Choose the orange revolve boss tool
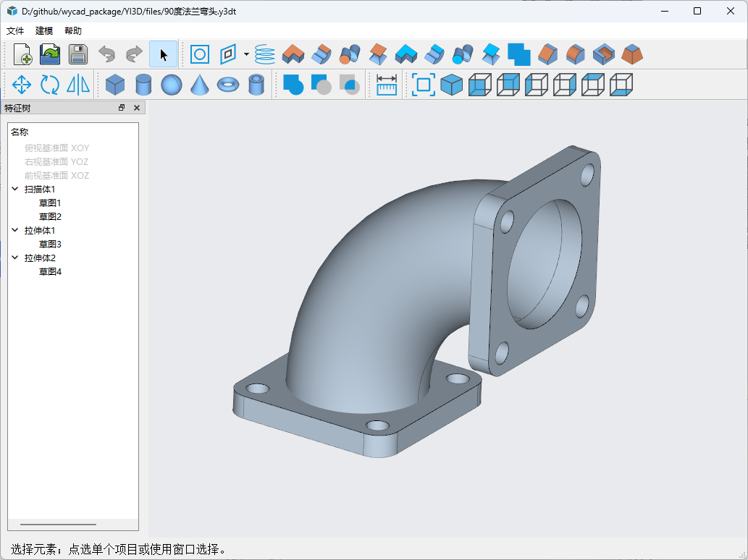748x560 pixels. pos(322,54)
